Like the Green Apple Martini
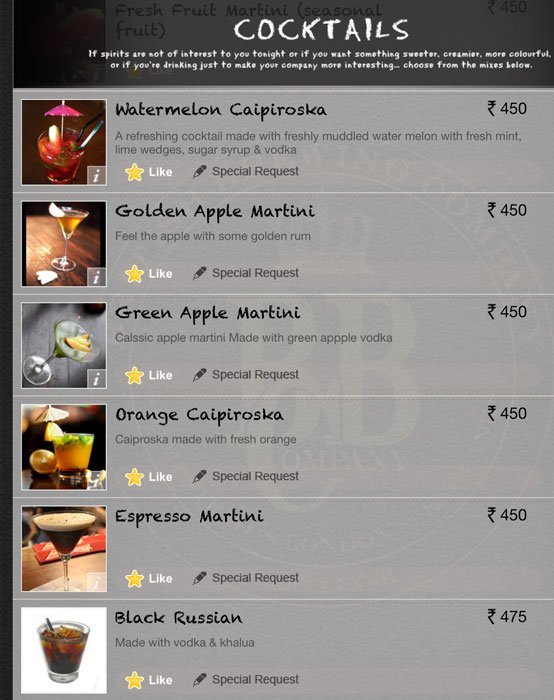The width and height of the screenshot is (554, 700). coord(149,375)
